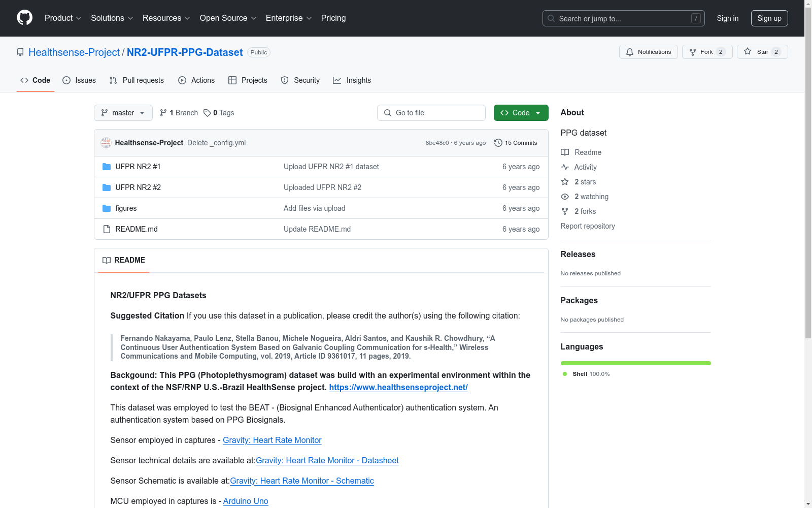Open the Projects tab
Image resolution: width=812 pixels, height=508 pixels.
248,80
